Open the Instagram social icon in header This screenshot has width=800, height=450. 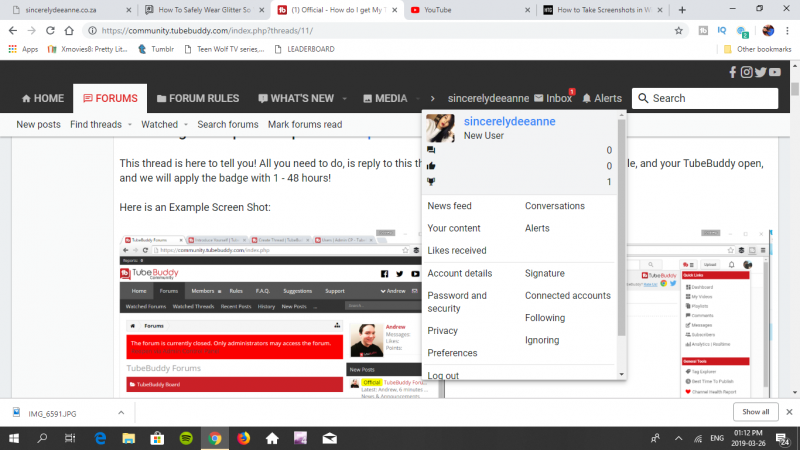(x=746, y=72)
